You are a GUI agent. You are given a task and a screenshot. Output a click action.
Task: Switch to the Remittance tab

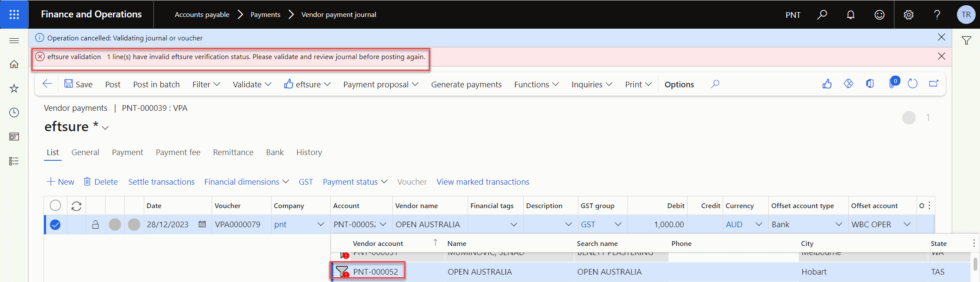click(233, 153)
